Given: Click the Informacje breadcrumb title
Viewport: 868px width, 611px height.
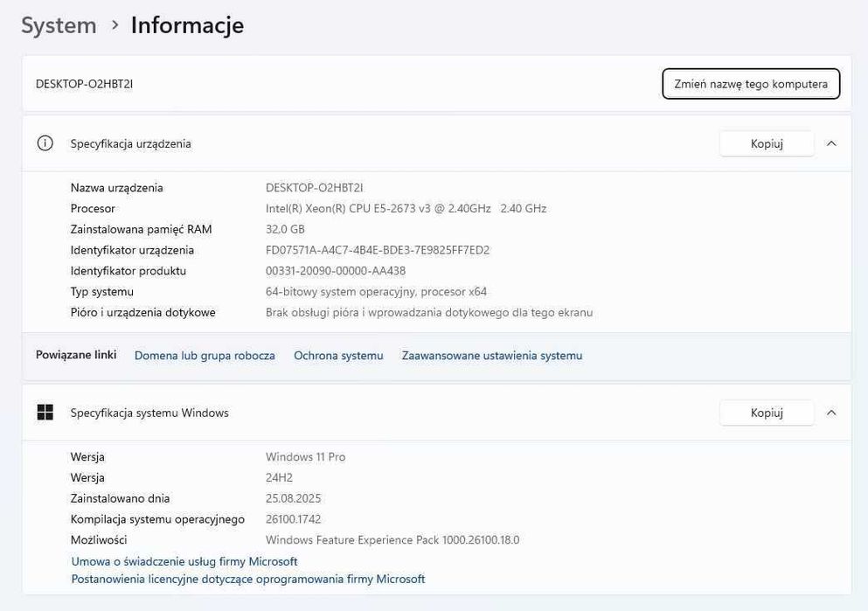Looking at the screenshot, I should 187,25.
